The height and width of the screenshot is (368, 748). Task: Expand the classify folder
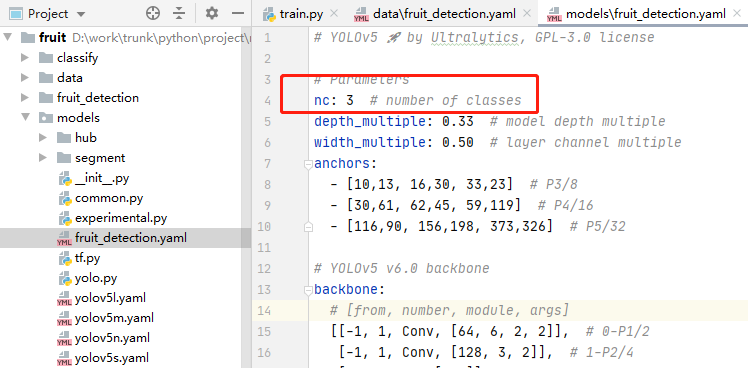(x=25, y=58)
